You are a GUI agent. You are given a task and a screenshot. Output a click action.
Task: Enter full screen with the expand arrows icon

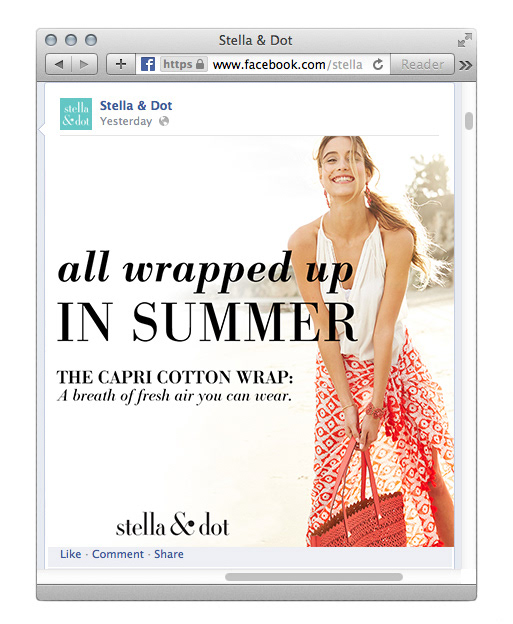click(464, 40)
